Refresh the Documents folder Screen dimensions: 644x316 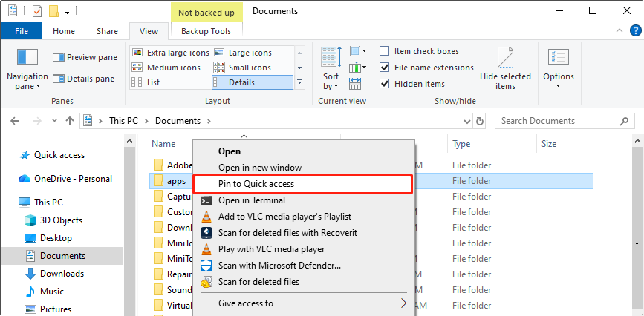click(479, 122)
